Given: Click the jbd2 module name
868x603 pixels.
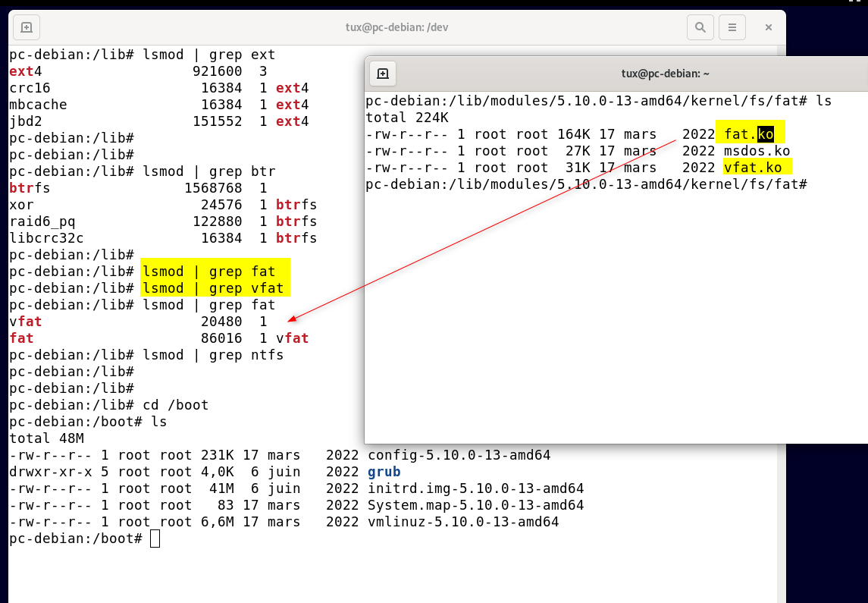Looking at the screenshot, I should 26,121.
